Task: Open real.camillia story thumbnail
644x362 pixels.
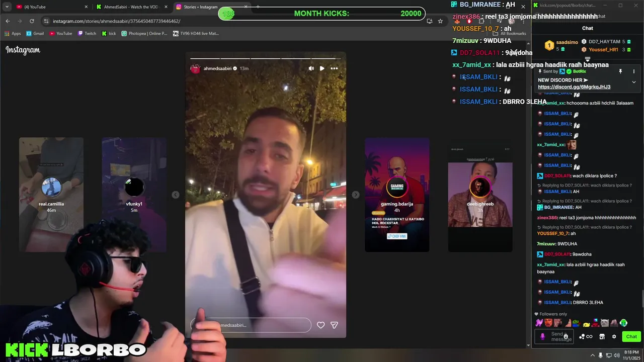Action: (51, 195)
